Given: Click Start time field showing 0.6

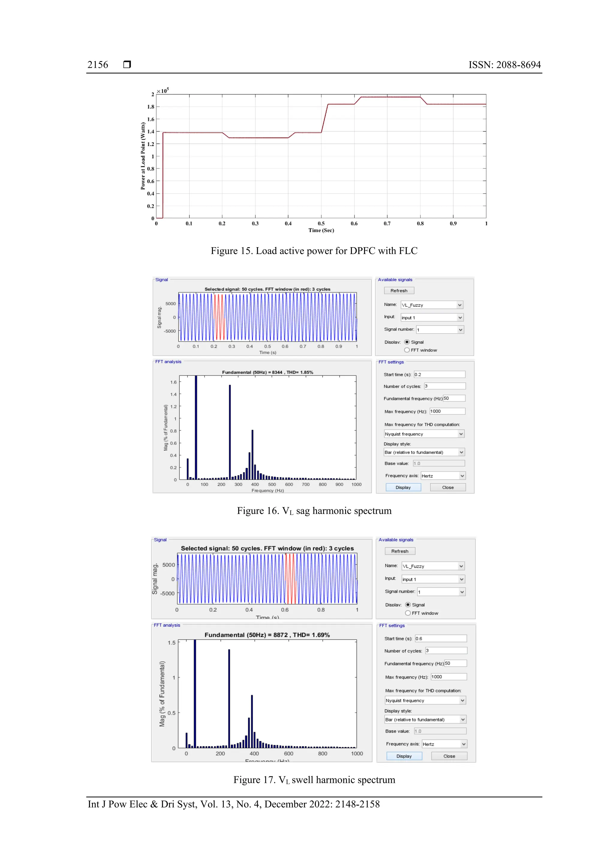Looking at the screenshot, I should tap(440, 638).
